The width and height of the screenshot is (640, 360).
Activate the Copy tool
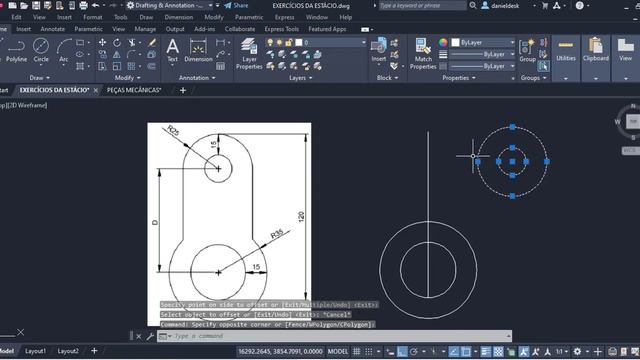click(102, 54)
